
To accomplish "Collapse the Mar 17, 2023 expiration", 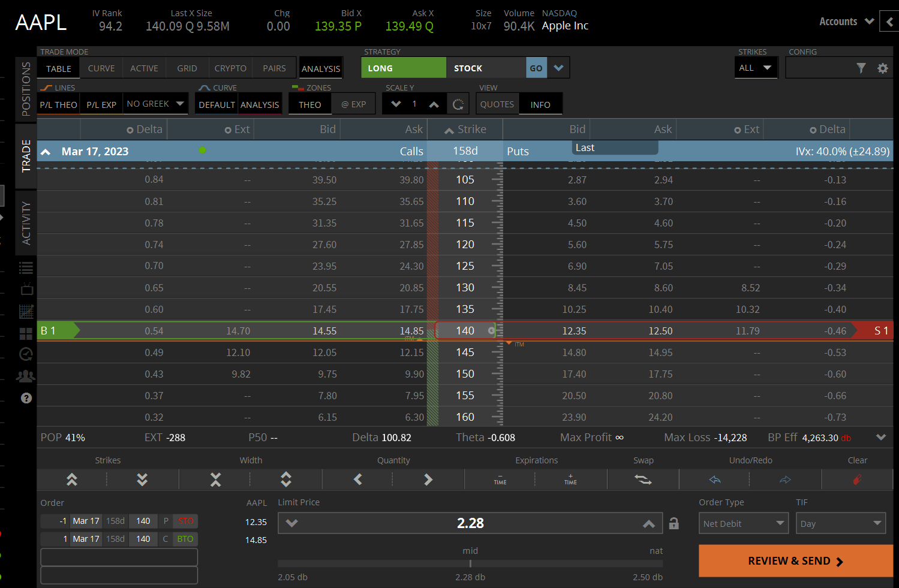I will coord(46,152).
